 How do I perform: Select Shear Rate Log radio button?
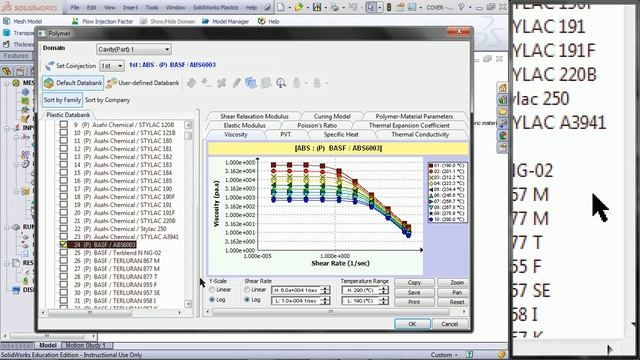tap(247, 300)
